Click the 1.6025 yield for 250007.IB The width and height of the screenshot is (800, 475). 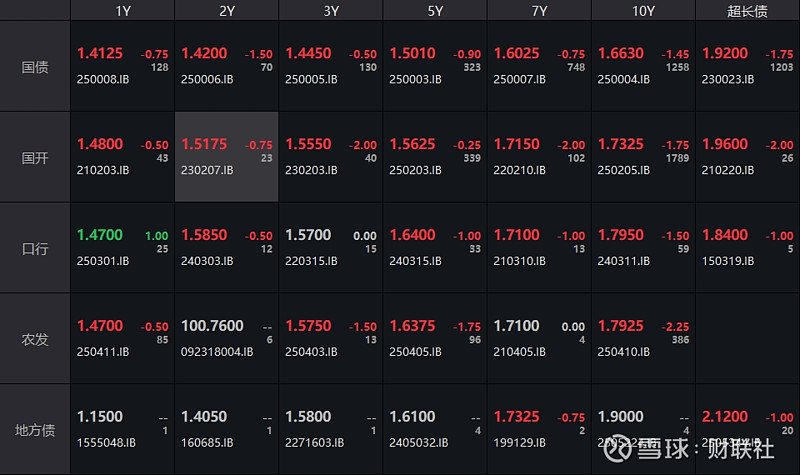click(x=516, y=53)
